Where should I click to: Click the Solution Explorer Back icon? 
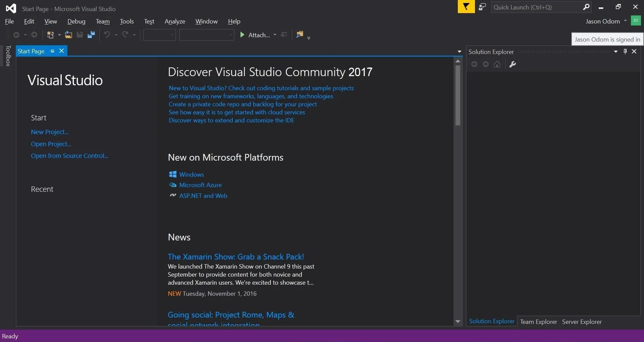click(474, 64)
